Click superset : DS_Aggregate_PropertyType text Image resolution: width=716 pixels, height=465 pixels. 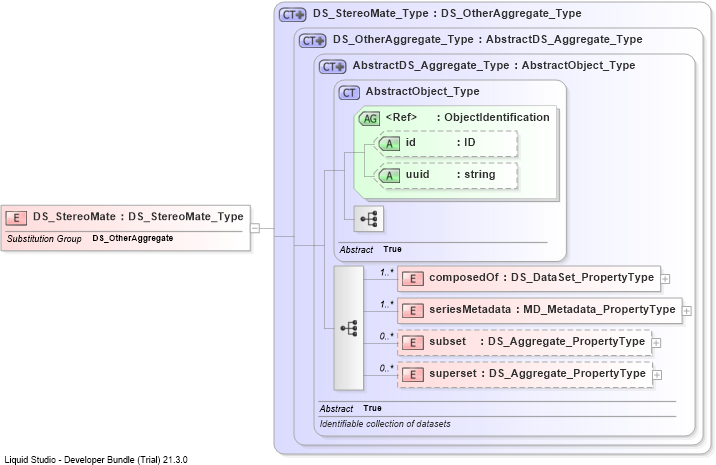(537, 373)
